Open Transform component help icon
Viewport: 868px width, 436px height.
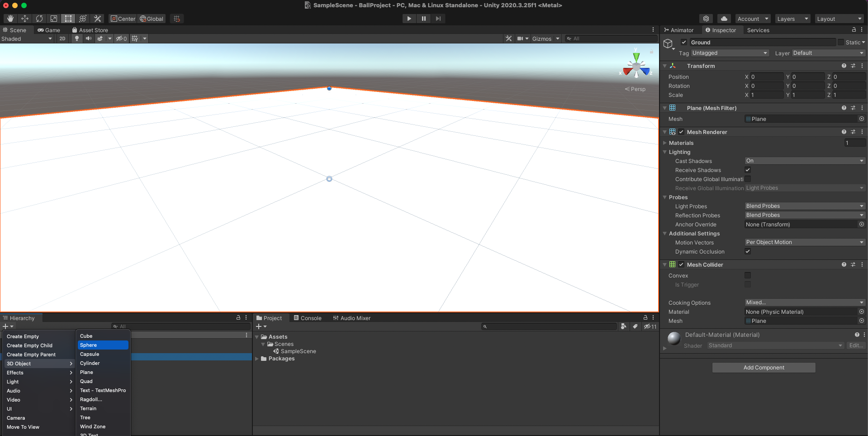click(844, 66)
